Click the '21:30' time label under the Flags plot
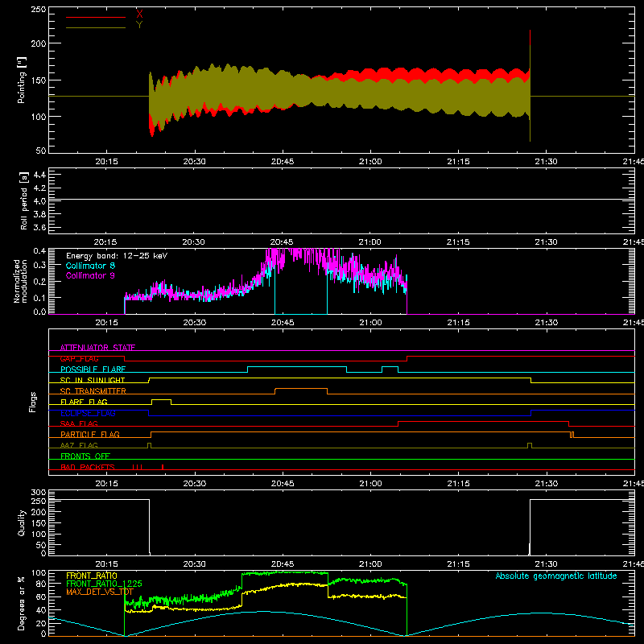 (x=547, y=484)
